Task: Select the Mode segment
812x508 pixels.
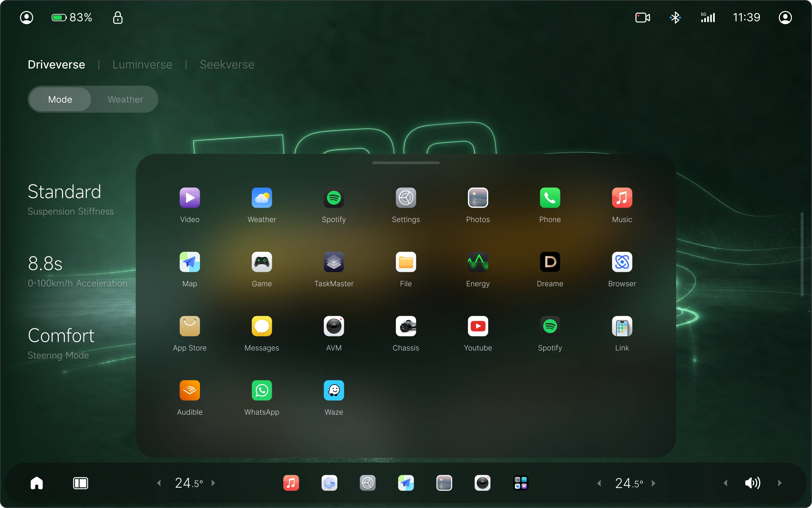Action: 60,99
